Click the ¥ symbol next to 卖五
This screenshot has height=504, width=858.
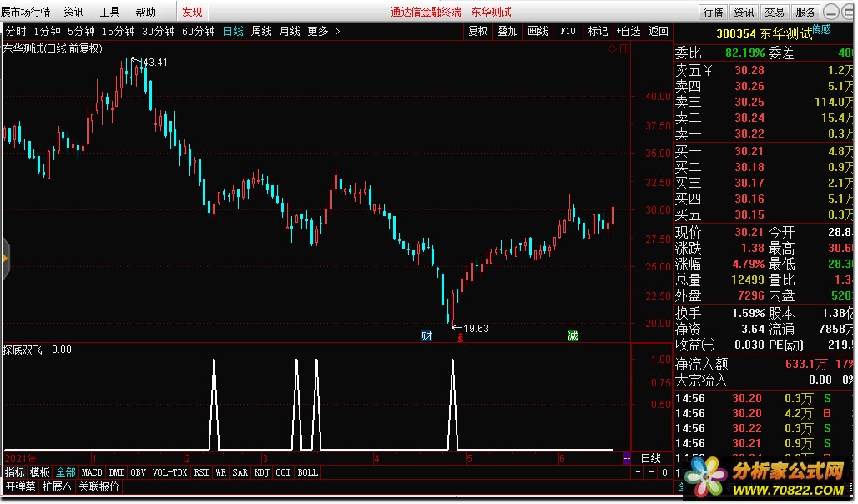[x=708, y=70]
